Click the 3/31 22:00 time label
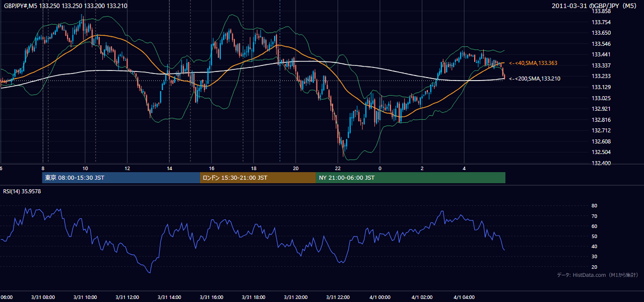This screenshot has width=644, height=302. click(x=338, y=297)
